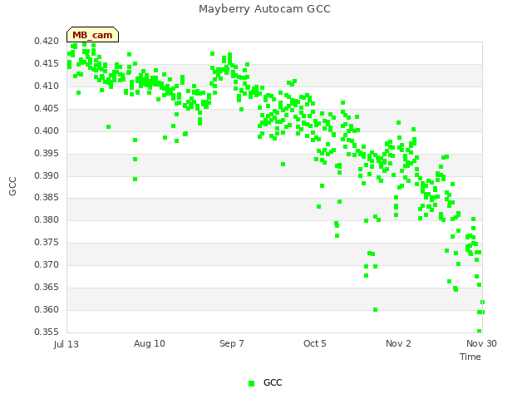Click the GCC y-axis title

click(12, 186)
